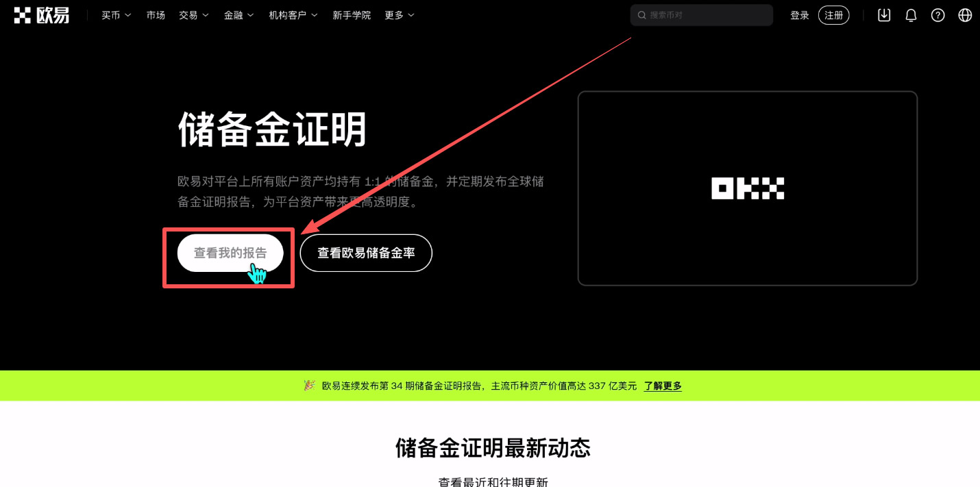Click the 登录 link

[799, 14]
